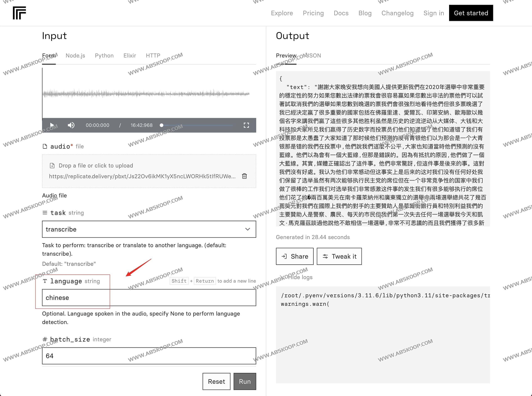This screenshot has width=532, height=396.
Task: Open the task dropdown set to transcribe
Action: [149, 229]
